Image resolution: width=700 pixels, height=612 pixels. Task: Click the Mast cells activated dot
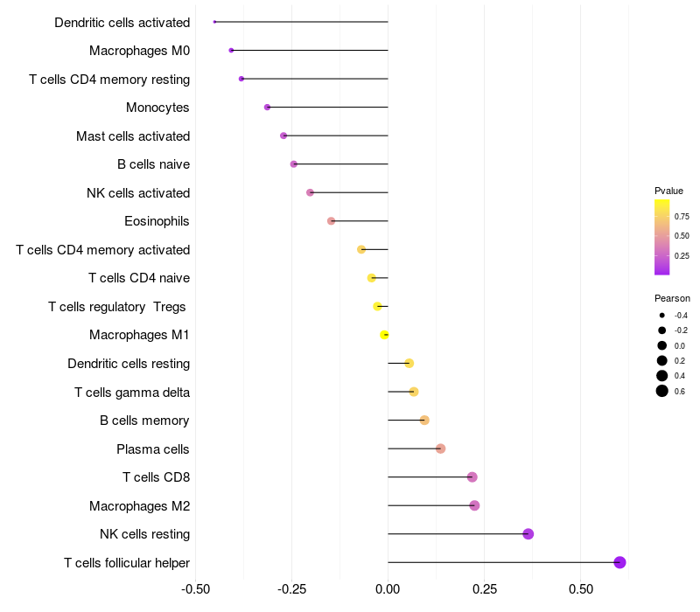pos(283,136)
